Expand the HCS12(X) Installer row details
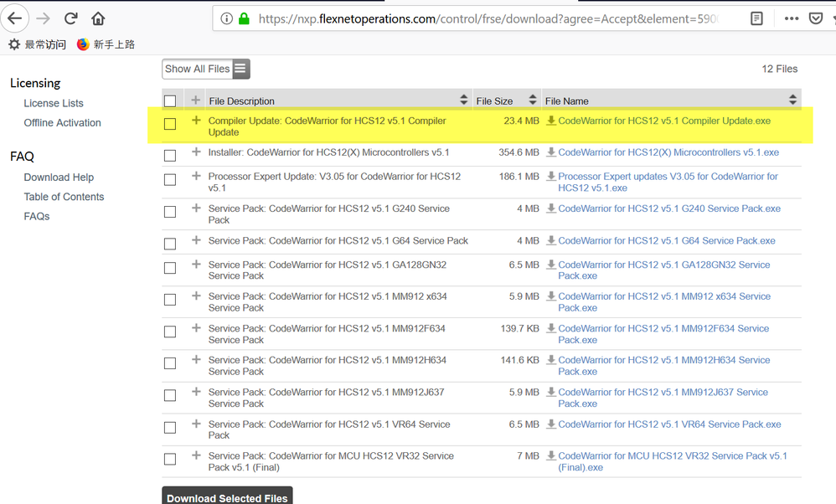 tap(196, 152)
